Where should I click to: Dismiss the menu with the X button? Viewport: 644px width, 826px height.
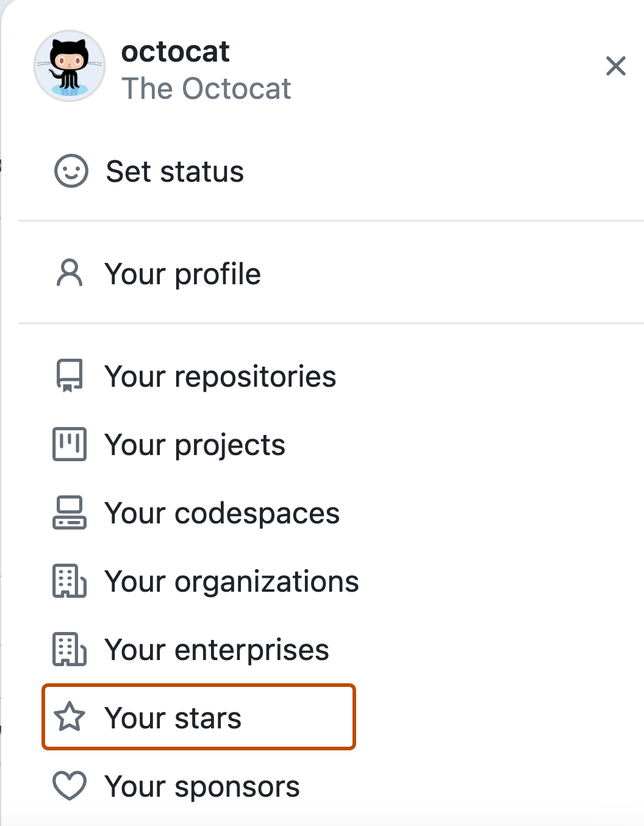616,66
